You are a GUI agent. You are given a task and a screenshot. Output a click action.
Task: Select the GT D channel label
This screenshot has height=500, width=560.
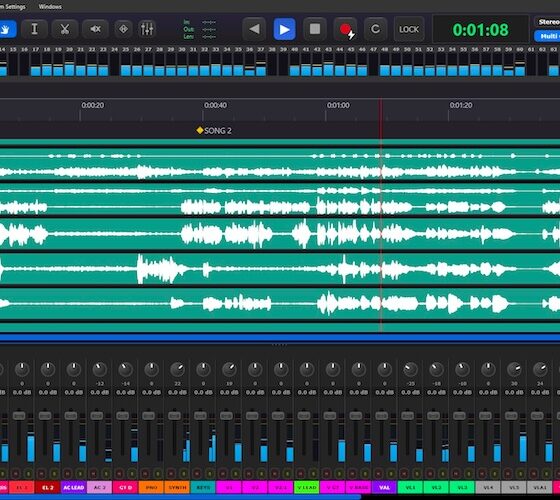pos(125,487)
